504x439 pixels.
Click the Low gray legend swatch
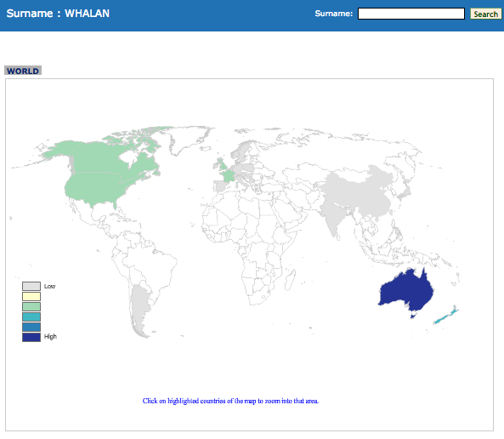click(31, 286)
